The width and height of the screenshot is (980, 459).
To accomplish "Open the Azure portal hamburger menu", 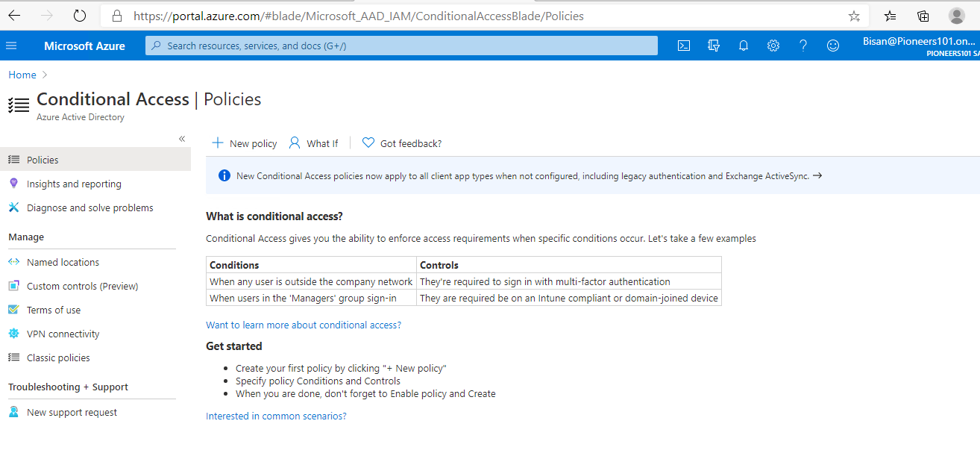I will [x=11, y=46].
